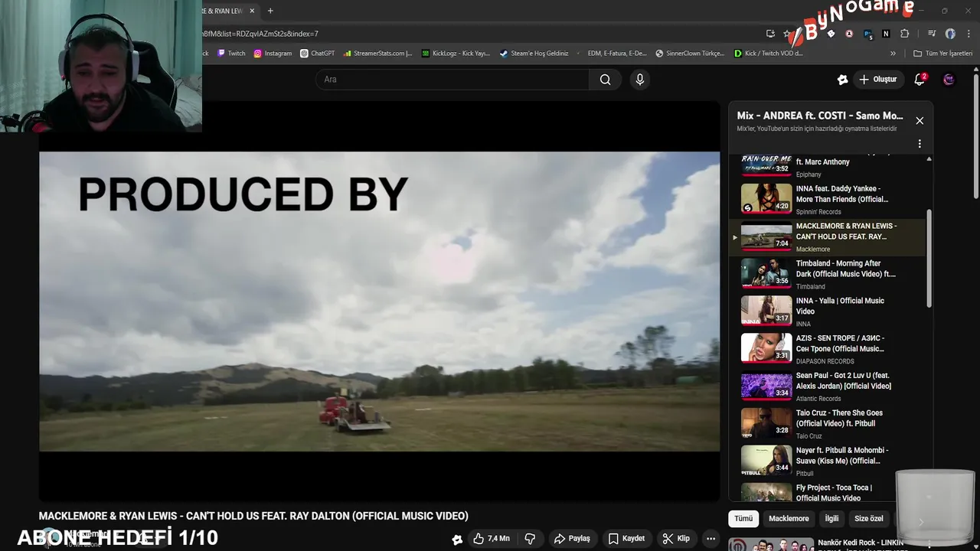The height and width of the screenshot is (551, 980).
Task: Open INNA More Than Friends thumbnail
Action: tap(766, 198)
